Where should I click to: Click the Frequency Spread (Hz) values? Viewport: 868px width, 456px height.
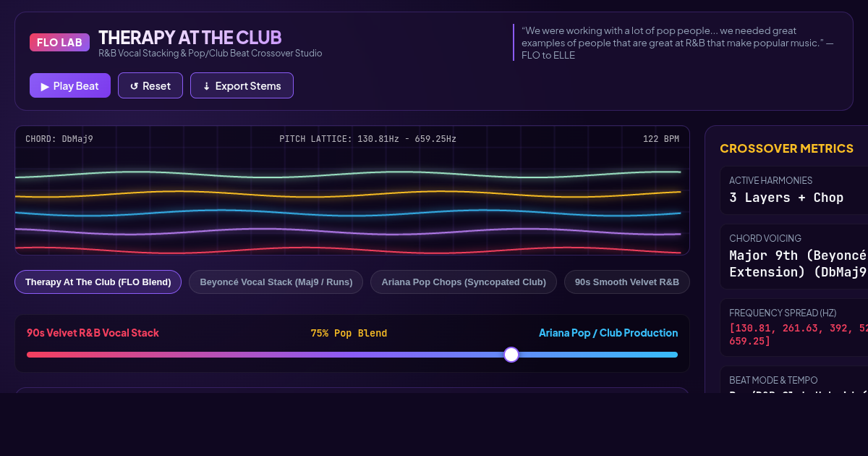[798, 334]
